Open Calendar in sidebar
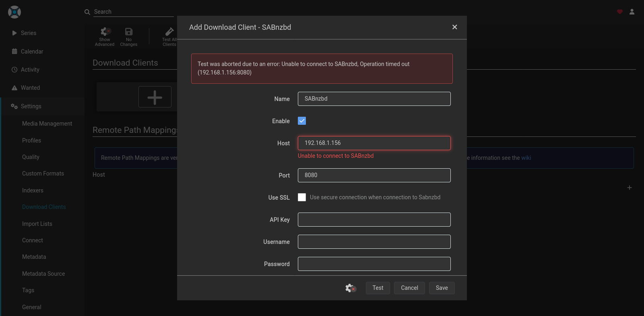This screenshot has height=316, width=644. point(32,52)
